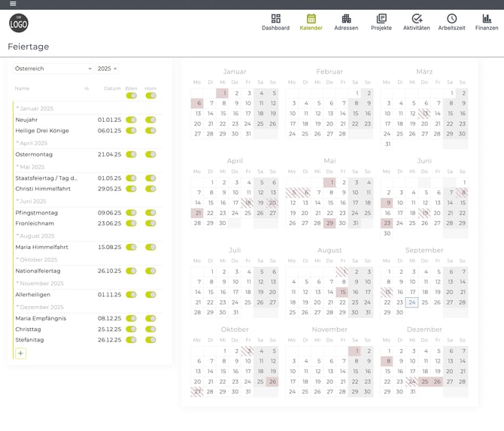Select the Christi Himmelfahrt holiday row
This screenshot has height=431, width=504.
[43, 189]
